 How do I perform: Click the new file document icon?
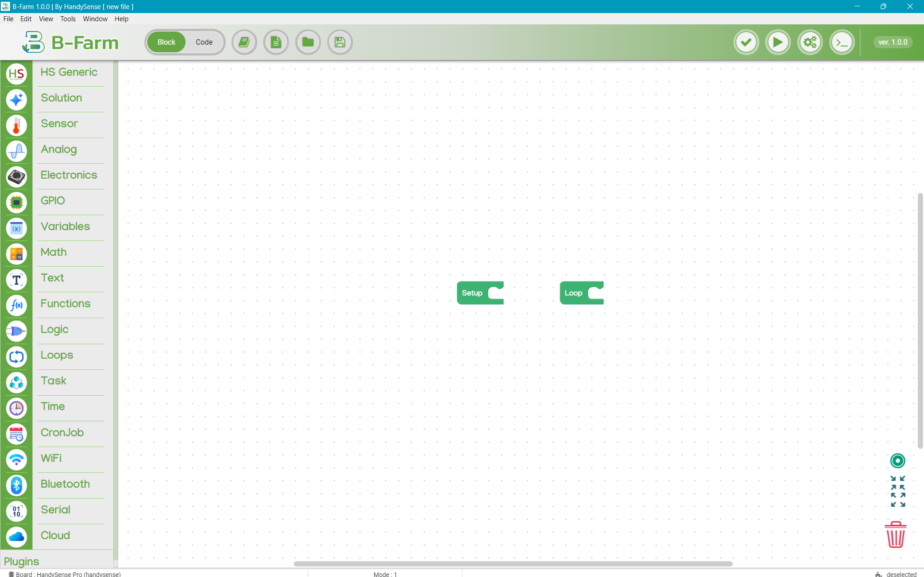click(276, 42)
